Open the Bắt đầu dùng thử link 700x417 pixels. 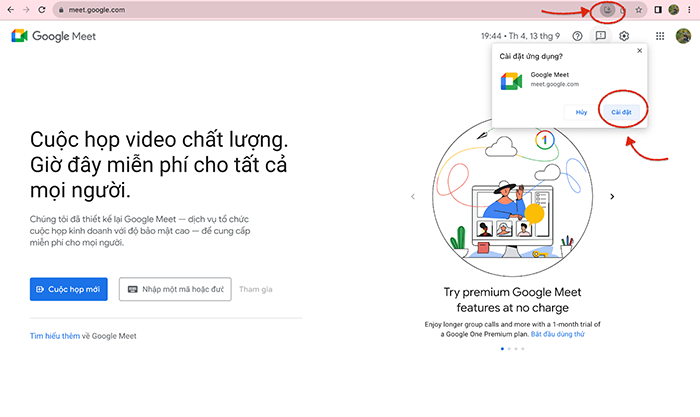coord(558,334)
